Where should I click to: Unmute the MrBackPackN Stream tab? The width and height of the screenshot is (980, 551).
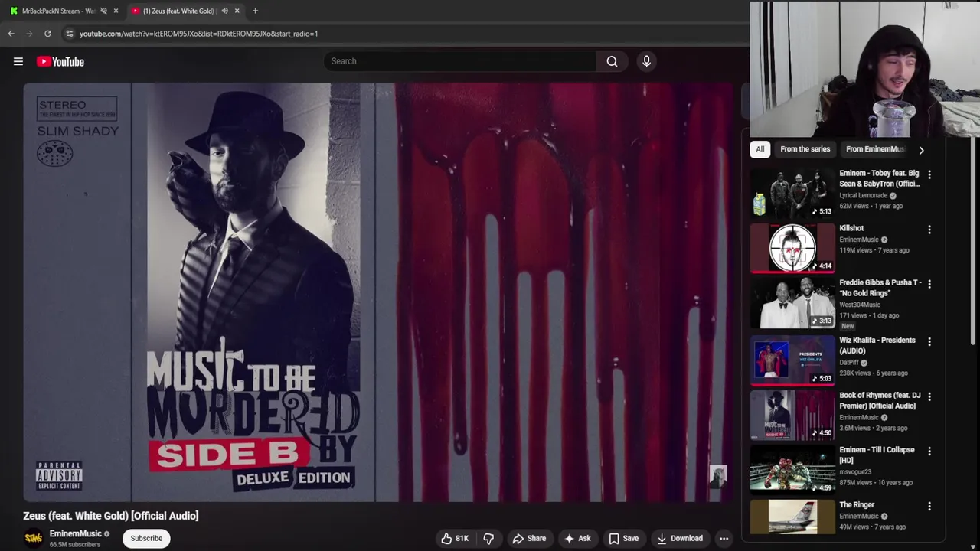click(103, 11)
